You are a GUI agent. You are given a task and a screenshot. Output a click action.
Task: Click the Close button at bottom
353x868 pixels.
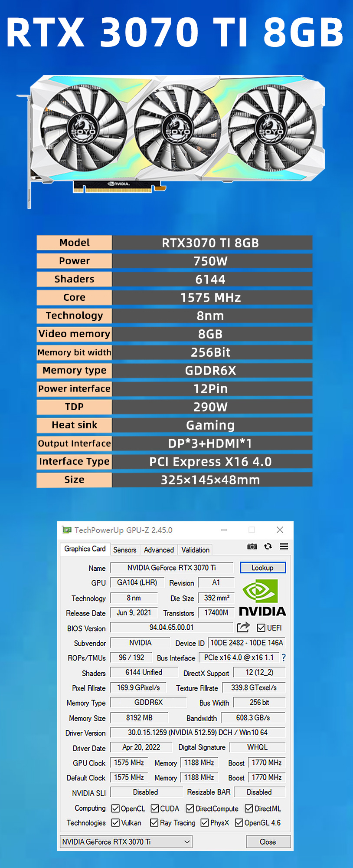point(268,842)
